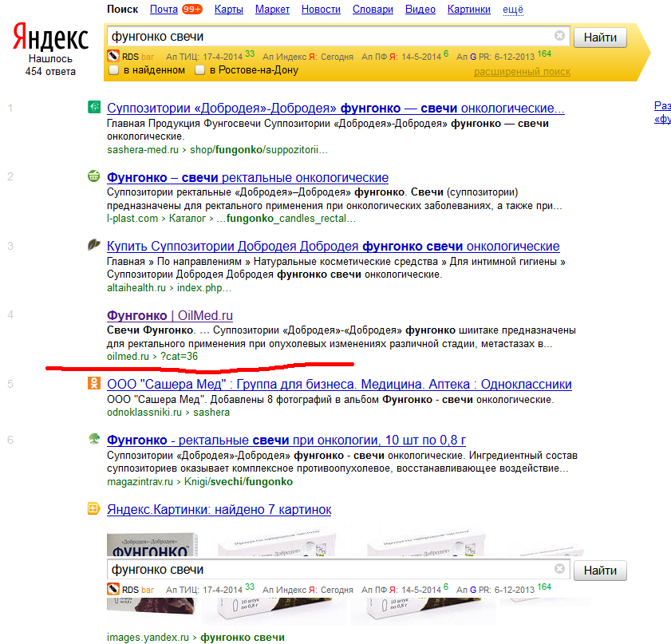Switch to Картинки search

pyautogui.click(x=469, y=10)
